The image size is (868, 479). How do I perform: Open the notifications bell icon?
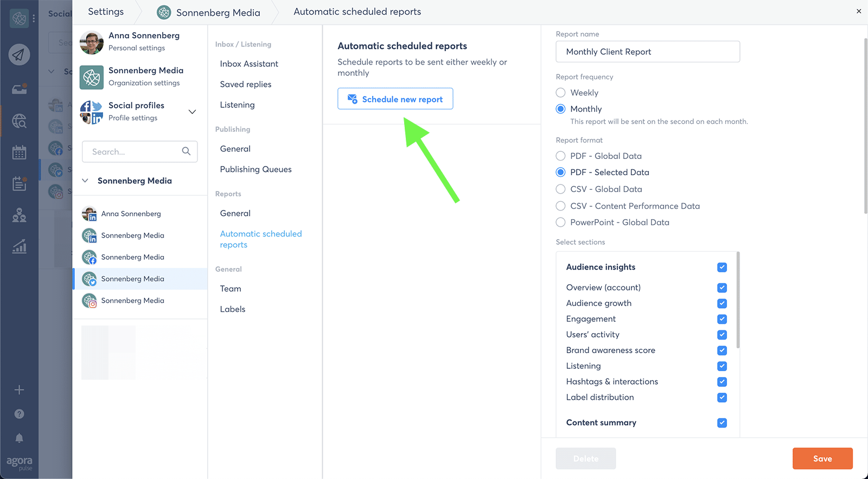click(19, 438)
